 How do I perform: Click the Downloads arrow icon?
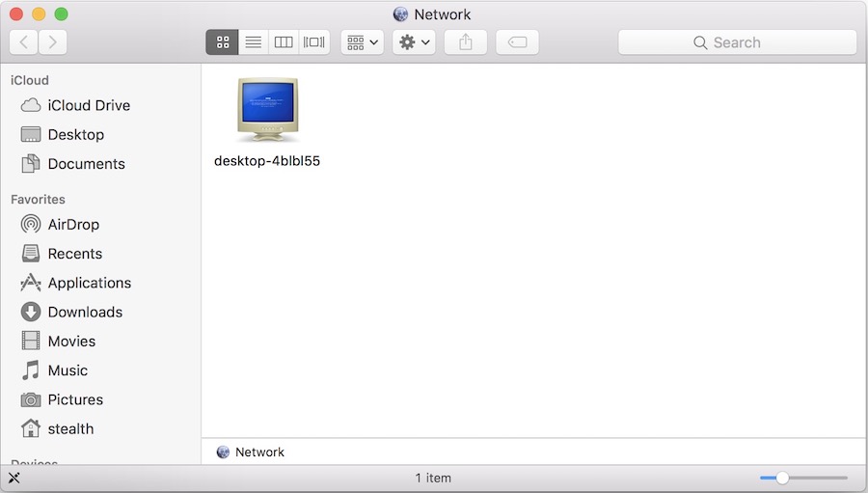(31, 312)
